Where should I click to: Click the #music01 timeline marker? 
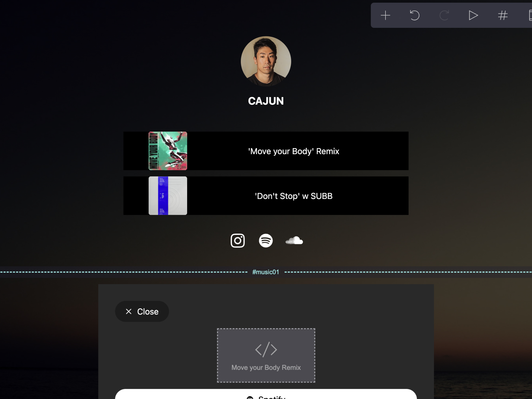(x=266, y=272)
